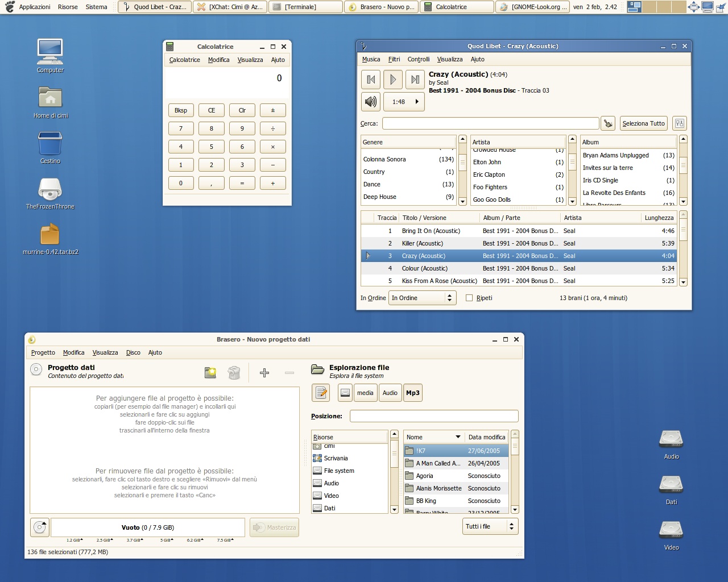This screenshot has height=582, width=728.
Task: Open the Cestino trash icon
Action: coord(50,147)
